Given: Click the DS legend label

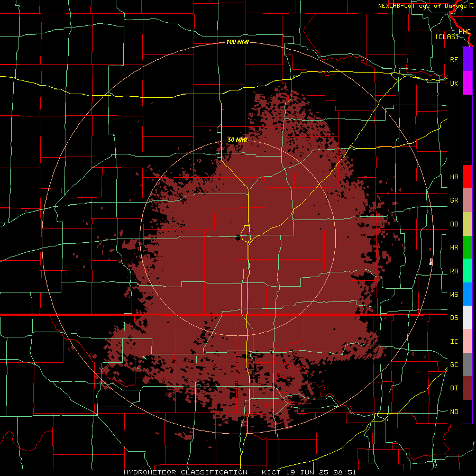Looking at the screenshot, I should click(454, 318).
